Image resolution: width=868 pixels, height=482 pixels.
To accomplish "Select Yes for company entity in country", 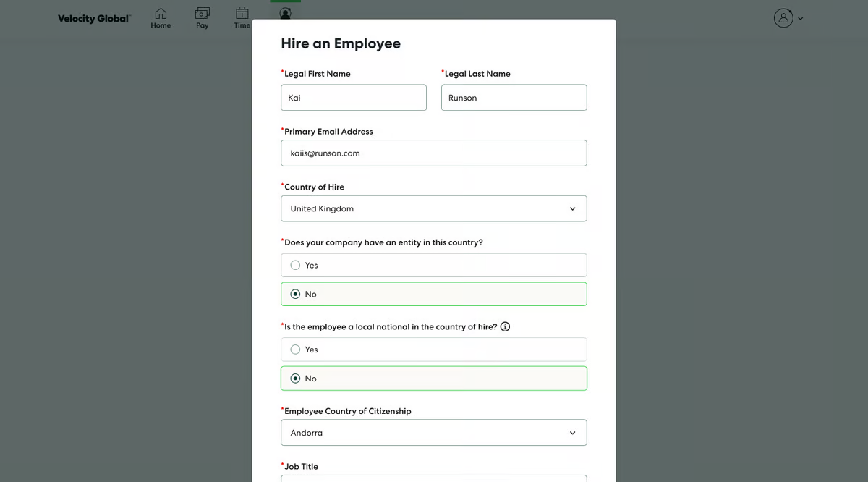I will click(x=295, y=265).
